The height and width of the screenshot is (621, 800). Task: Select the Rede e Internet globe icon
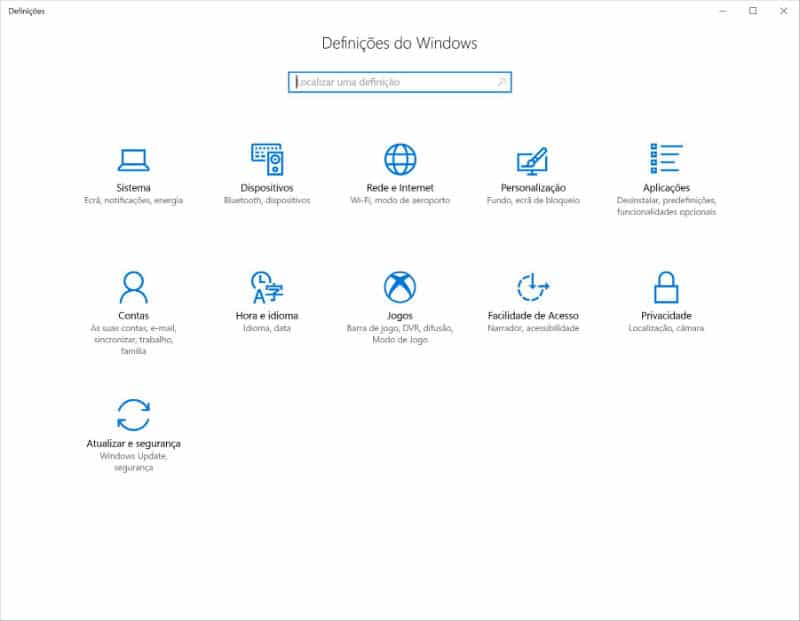point(400,159)
